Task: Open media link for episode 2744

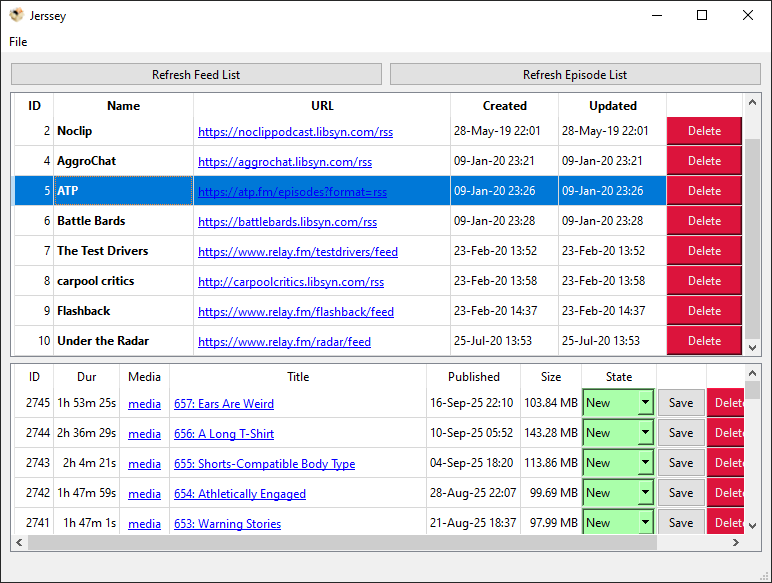Action: click(x=144, y=434)
